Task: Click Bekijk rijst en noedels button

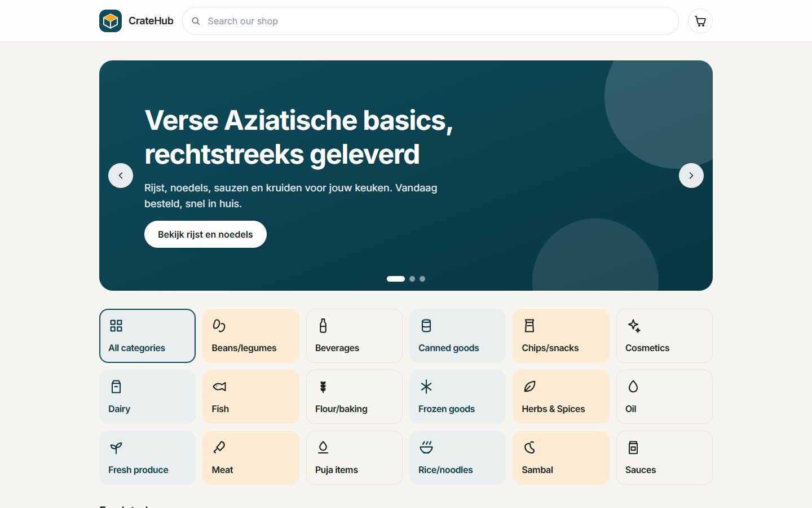Action: click(205, 234)
